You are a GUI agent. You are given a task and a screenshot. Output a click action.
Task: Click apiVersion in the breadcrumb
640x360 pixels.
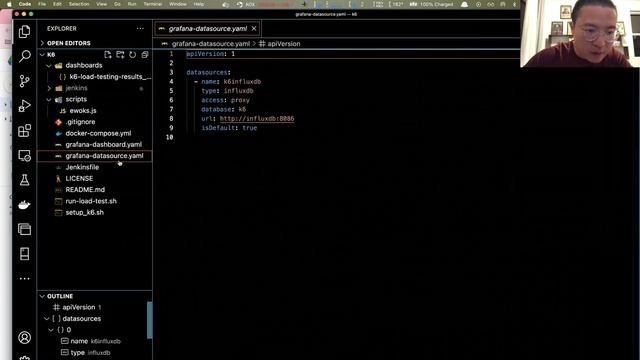click(284, 44)
